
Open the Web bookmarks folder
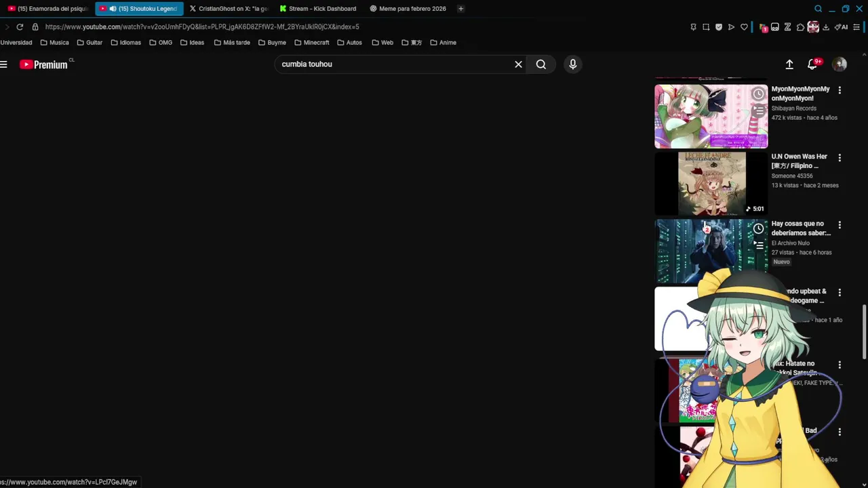[x=382, y=43]
